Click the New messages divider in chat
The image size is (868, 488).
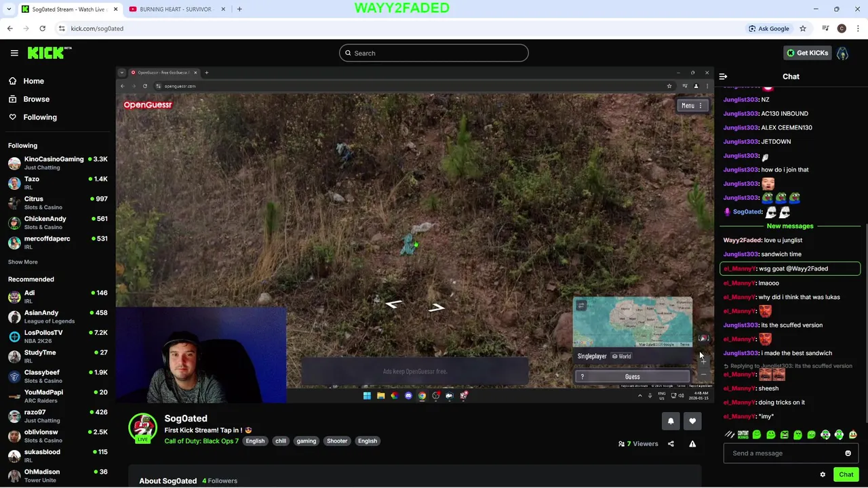pyautogui.click(x=790, y=226)
